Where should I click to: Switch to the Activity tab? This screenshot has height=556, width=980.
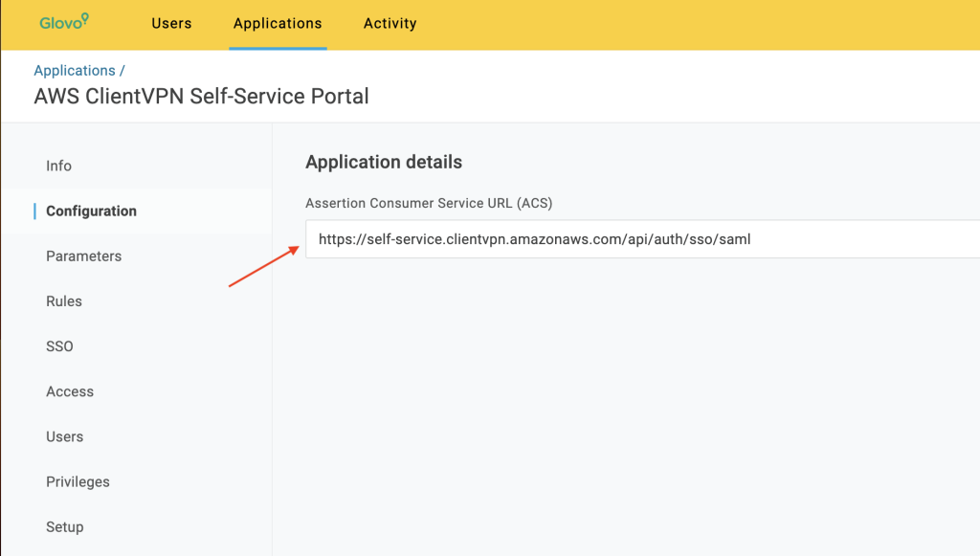coord(390,23)
